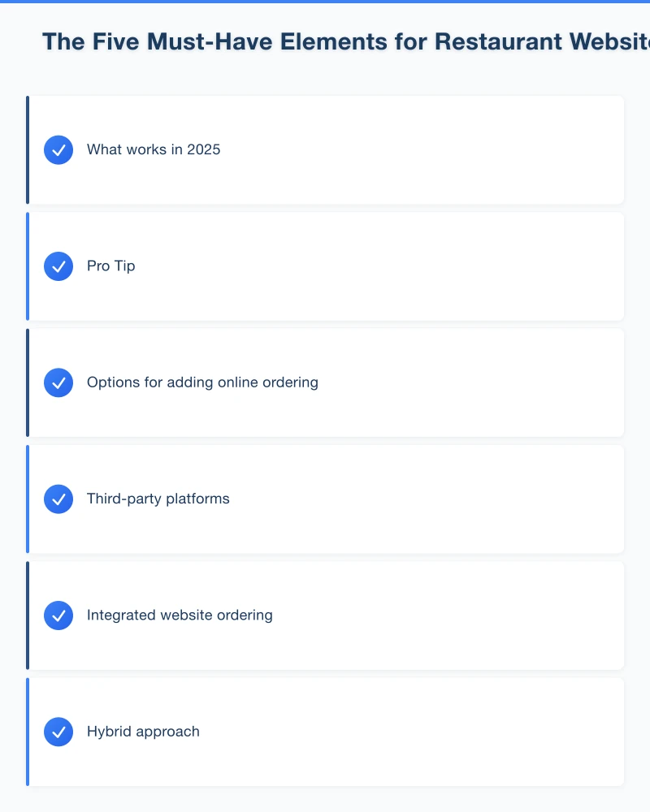Click the 'Pro Tip' label
This screenshot has width=650, height=812.
coord(111,266)
